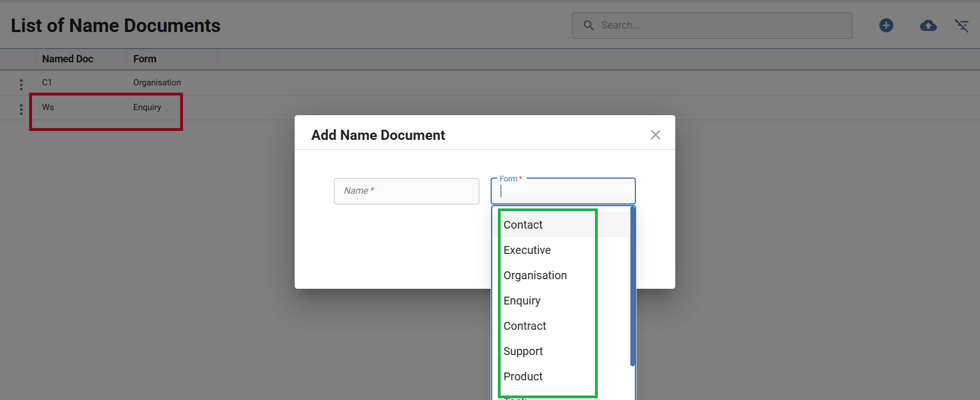Open the three-dot menu for row C1

click(x=21, y=84)
